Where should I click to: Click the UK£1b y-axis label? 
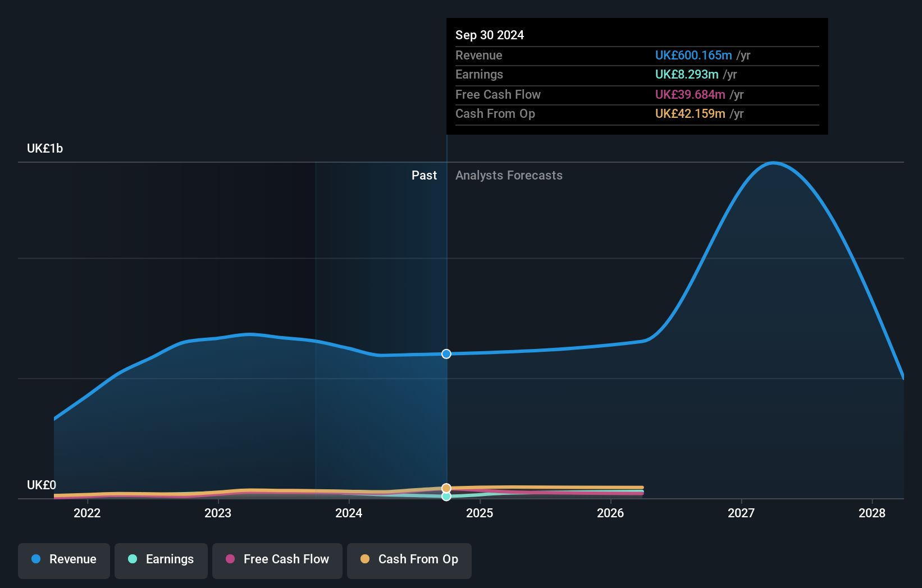point(45,149)
